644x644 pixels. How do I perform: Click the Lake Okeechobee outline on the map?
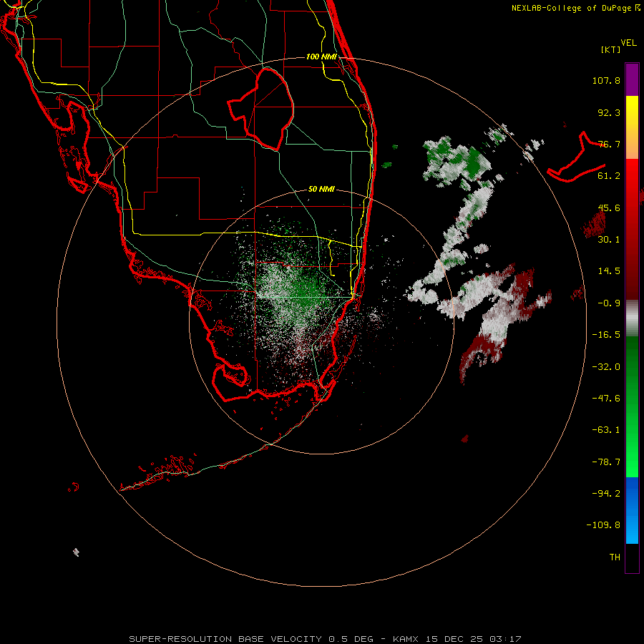[261, 109]
